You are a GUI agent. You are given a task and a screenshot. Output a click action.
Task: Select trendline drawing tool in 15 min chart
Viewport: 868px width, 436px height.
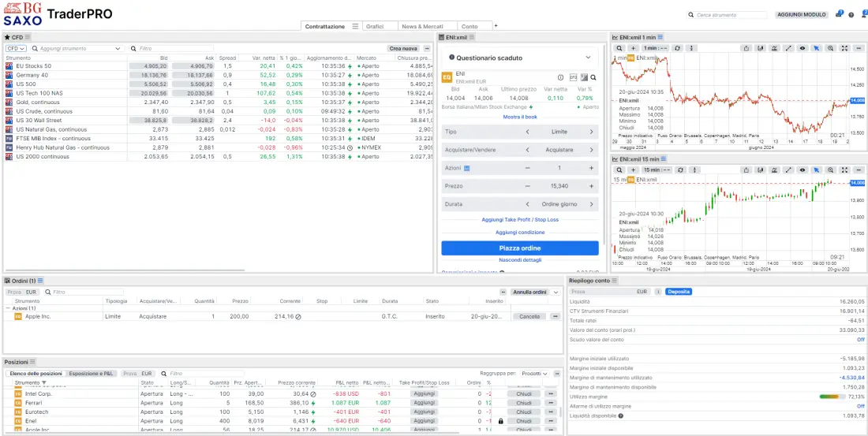click(x=788, y=170)
